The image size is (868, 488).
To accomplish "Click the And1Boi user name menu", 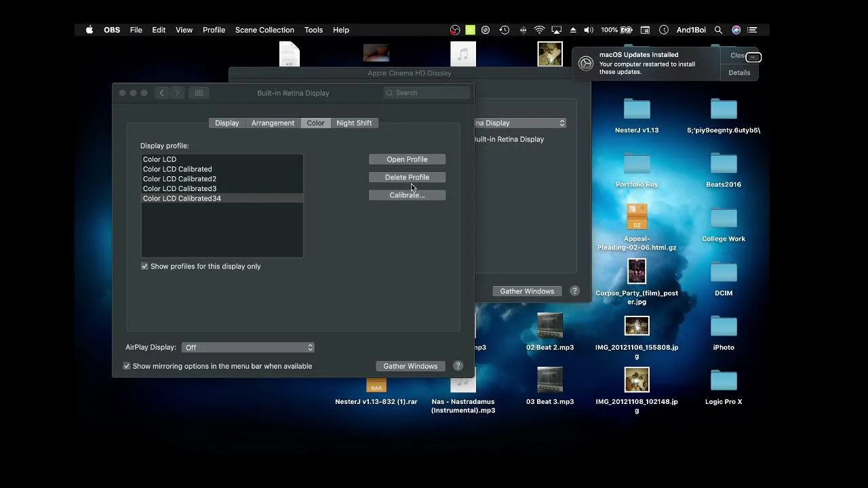I will (691, 30).
